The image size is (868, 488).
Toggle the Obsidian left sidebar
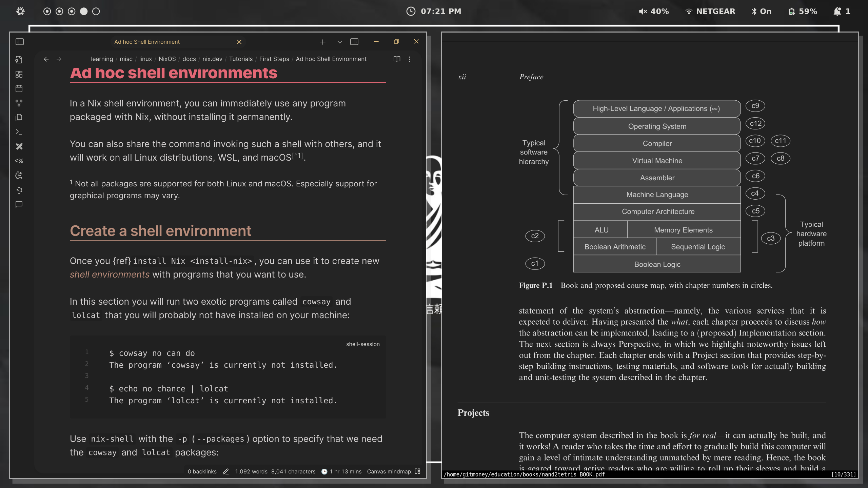[x=19, y=42]
